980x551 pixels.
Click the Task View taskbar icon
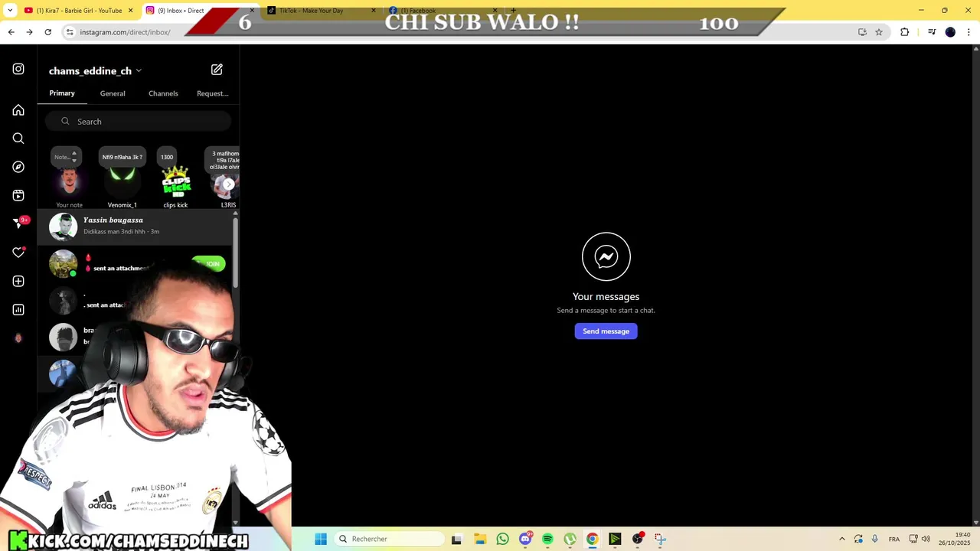coord(456,539)
